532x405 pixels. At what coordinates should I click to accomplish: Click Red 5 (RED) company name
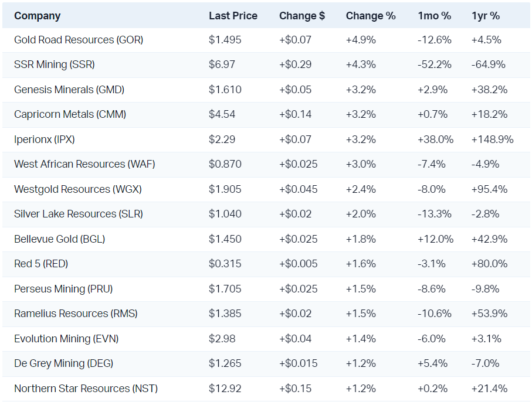point(41,264)
